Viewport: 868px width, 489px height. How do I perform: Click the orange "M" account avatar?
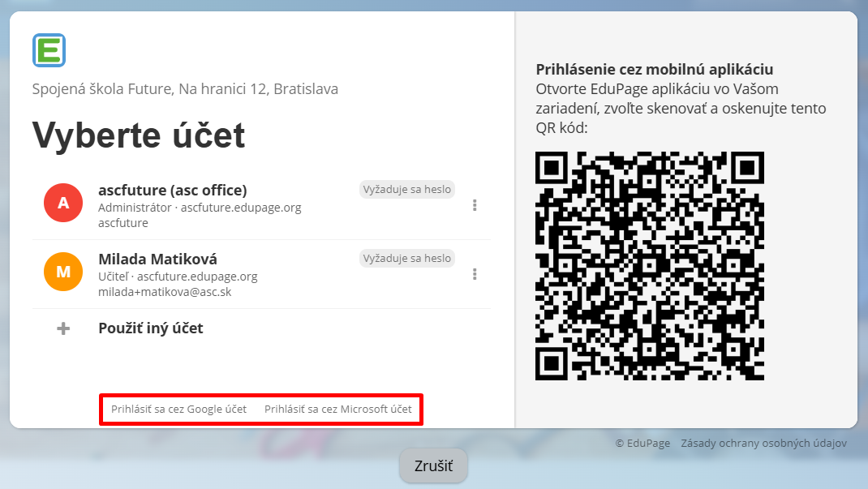tap(63, 273)
